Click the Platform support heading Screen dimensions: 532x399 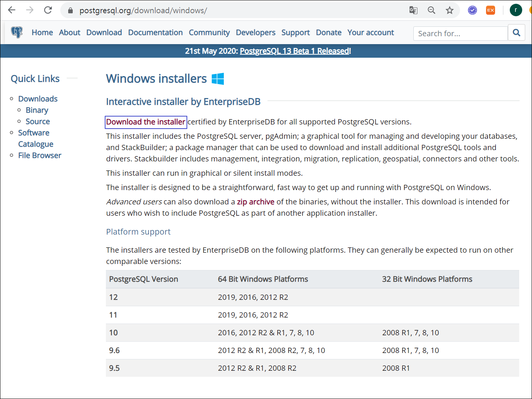click(x=138, y=232)
